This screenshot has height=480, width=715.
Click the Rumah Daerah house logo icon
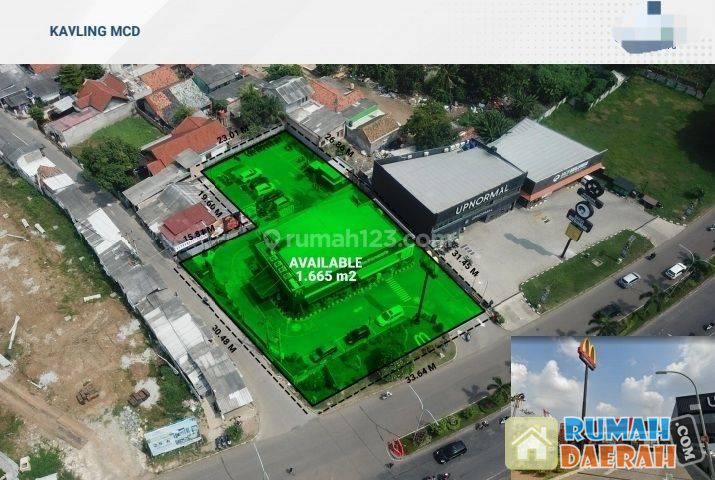[533, 442]
